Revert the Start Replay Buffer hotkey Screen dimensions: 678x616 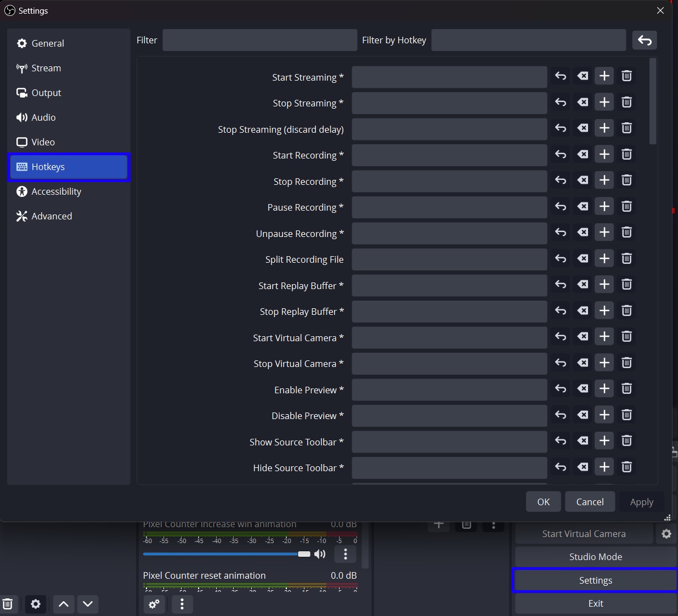(560, 285)
